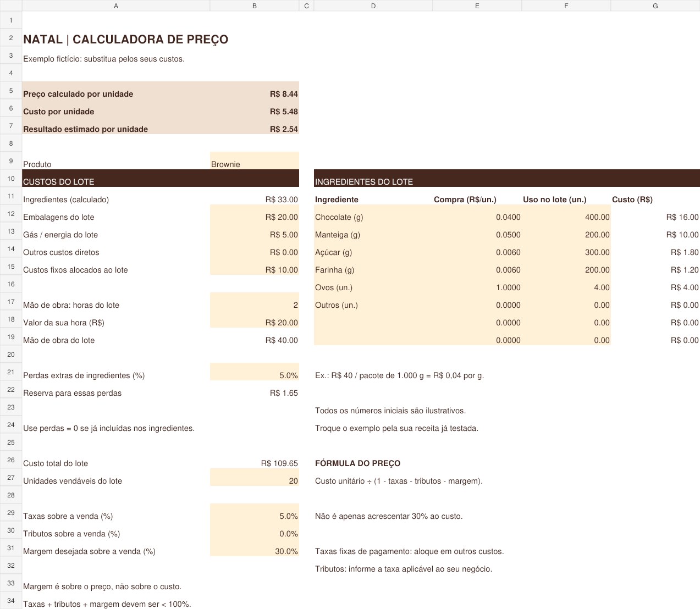This screenshot has height=609, width=700.
Task: Select column A header
Action: 116,5
